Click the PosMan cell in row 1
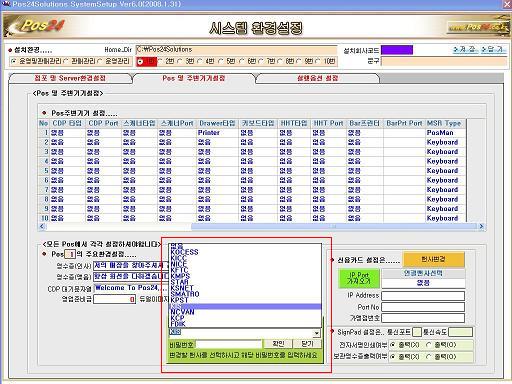The image size is (512, 384). [446, 133]
